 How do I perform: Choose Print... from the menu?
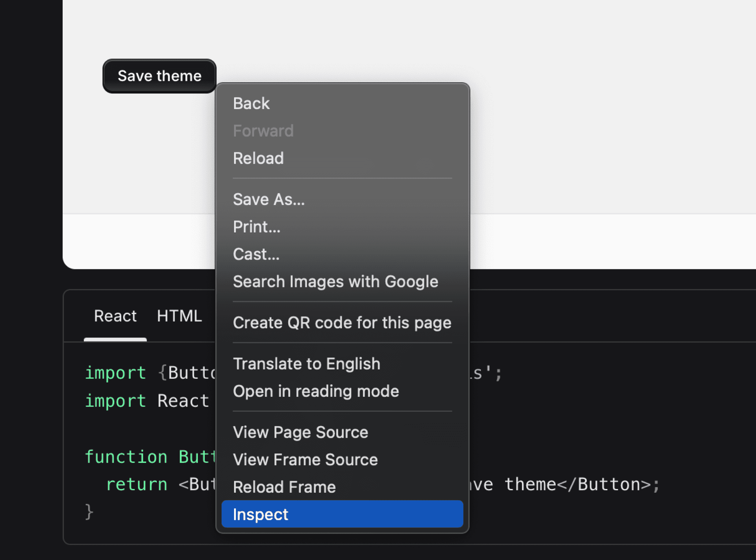point(256,227)
